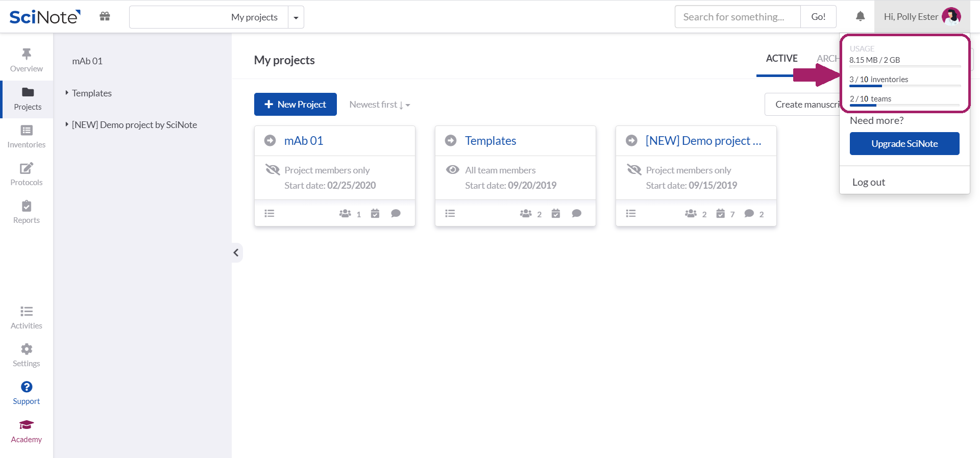
Task: Open the notifications bell
Action: click(x=860, y=16)
